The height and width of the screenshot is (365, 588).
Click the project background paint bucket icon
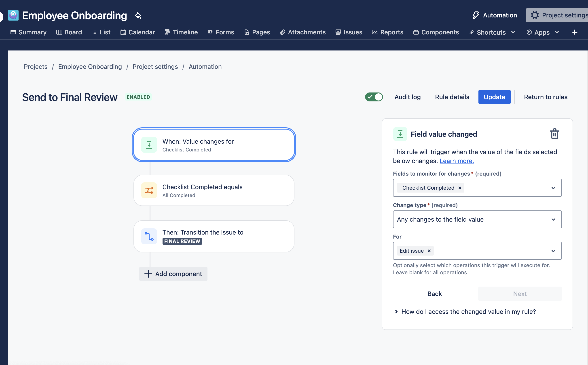[138, 15]
